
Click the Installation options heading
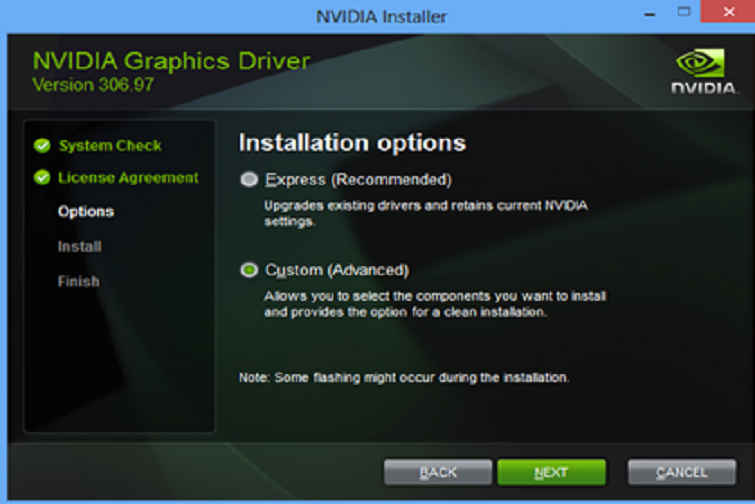point(352,143)
